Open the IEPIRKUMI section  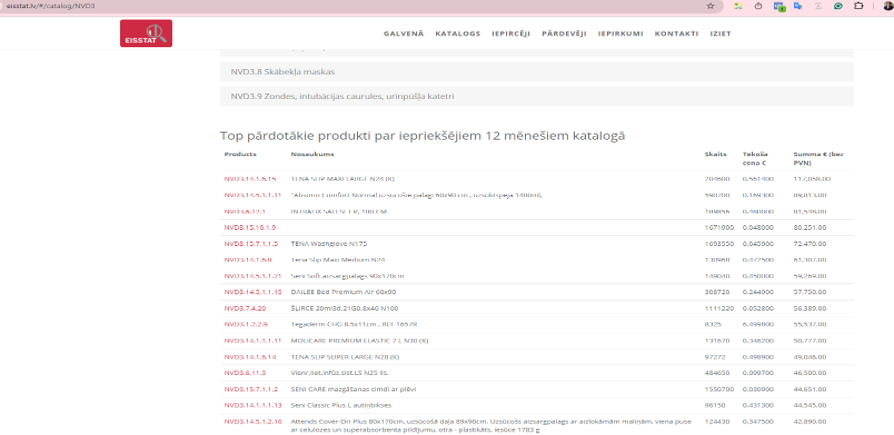click(620, 34)
